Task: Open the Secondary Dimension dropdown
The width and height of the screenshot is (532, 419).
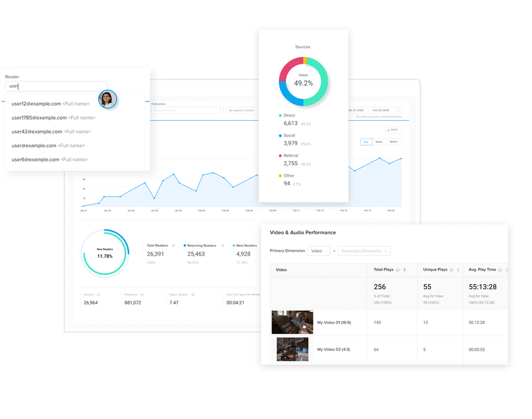Action: [364, 251]
